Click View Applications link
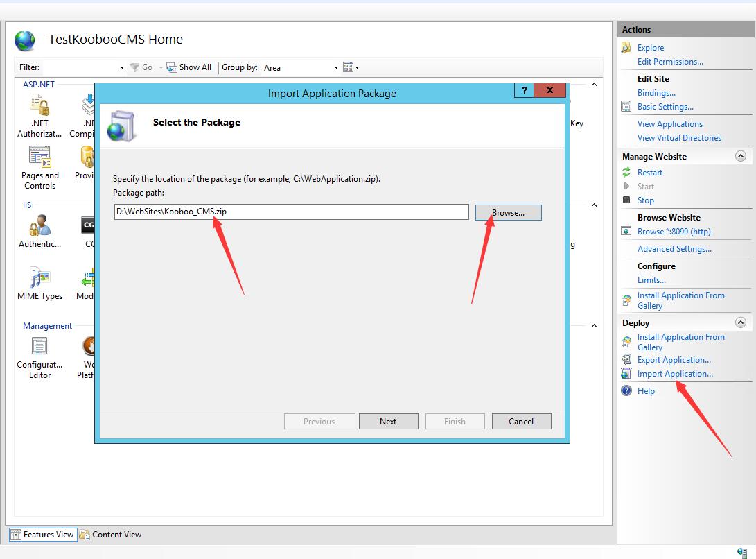Image resolution: width=756 pixels, height=559 pixels. click(669, 124)
